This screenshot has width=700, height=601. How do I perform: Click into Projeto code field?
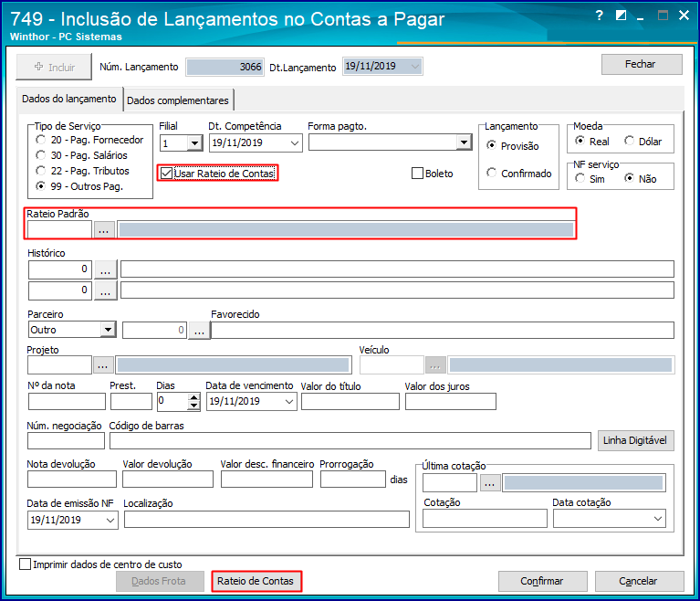pyautogui.click(x=60, y=365)
